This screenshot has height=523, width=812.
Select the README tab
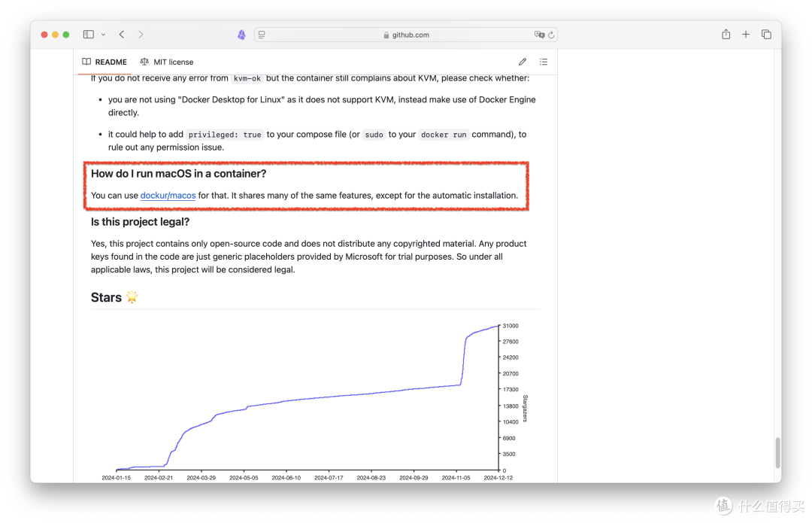[x=110, y=62]
